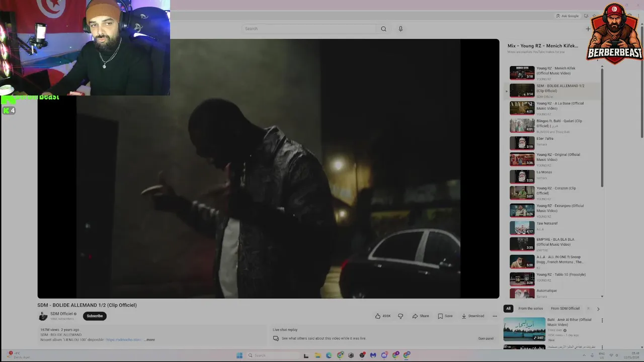Click the live chat replay chat icon
This screenshot has width=644, height=362.
(276, 338)
